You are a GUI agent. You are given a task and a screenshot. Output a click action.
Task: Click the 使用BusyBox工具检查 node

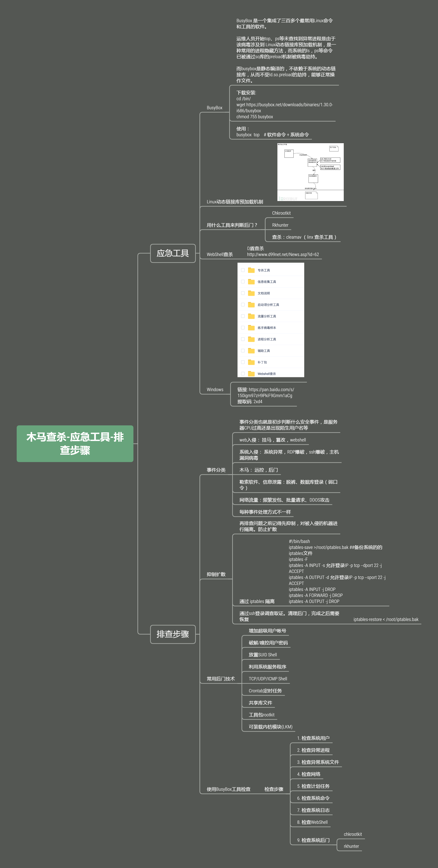[x=229, y=789]
